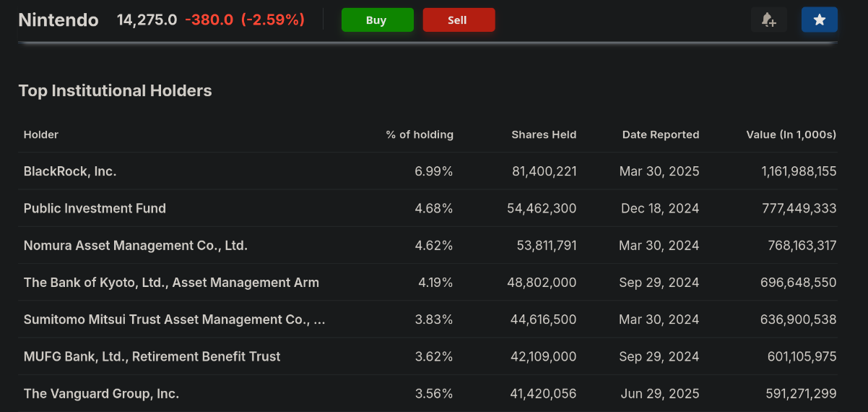Toggle the watchlist star button

coord(820,20)
